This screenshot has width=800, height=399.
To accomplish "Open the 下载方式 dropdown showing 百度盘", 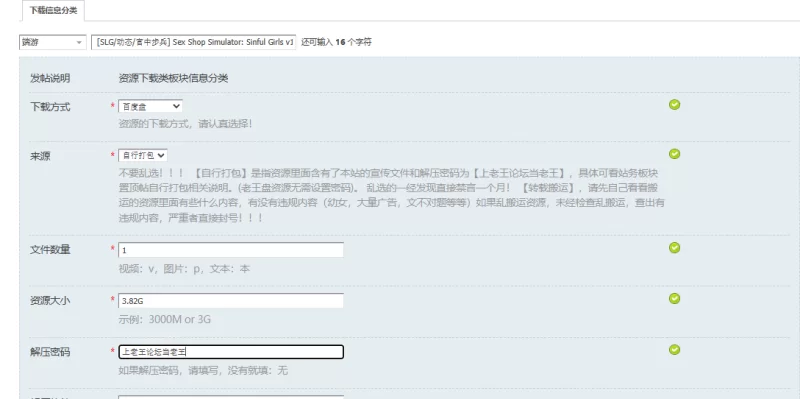I will [150, 106].
